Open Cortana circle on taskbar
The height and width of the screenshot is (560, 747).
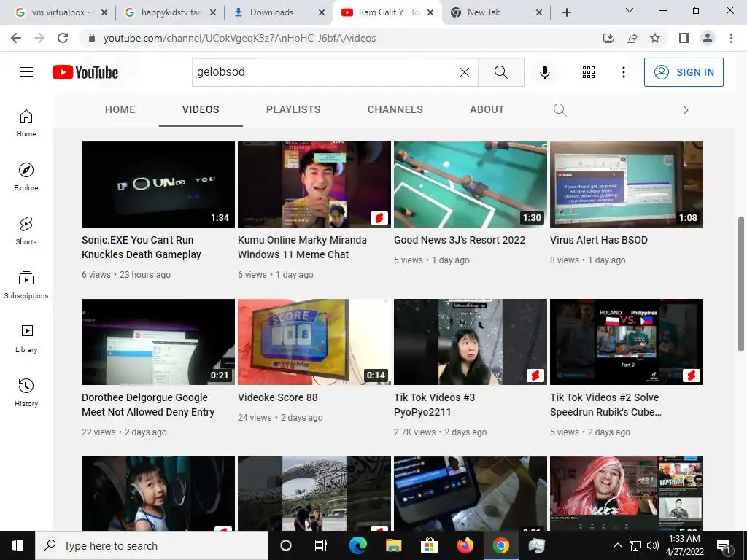(286, 545)
